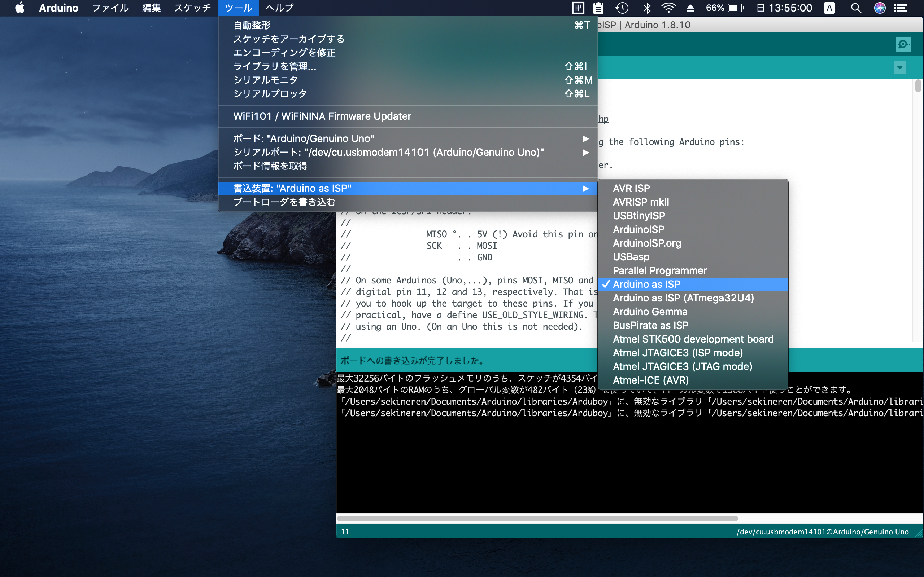This screenshot has width=924, height=577.
Task: Click the clipboard menu bar icon
Action: (598, 8)
